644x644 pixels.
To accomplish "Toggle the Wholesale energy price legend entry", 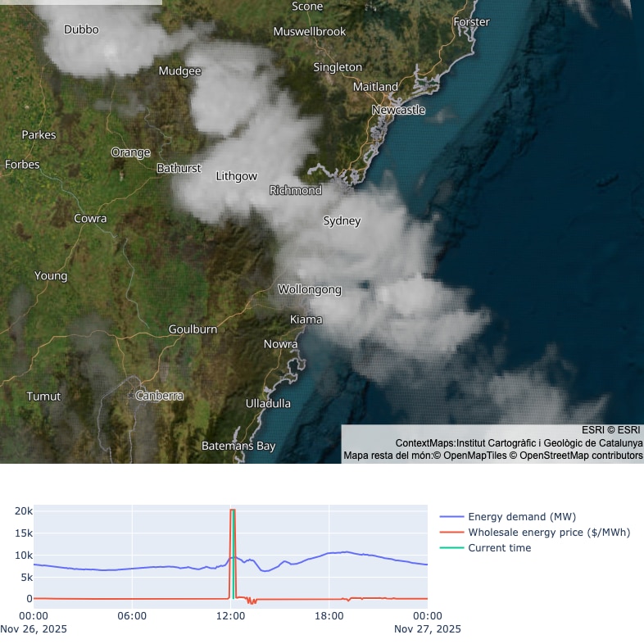I will (535, 532).
